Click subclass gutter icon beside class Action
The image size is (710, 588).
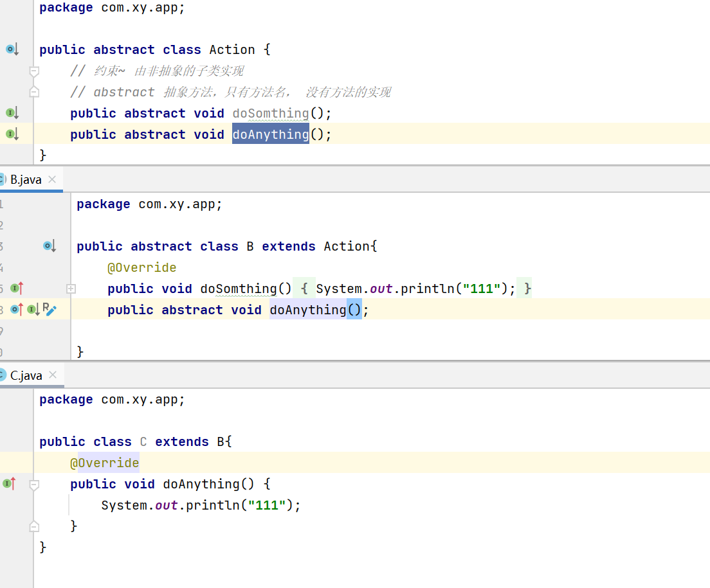click(12, 49)
